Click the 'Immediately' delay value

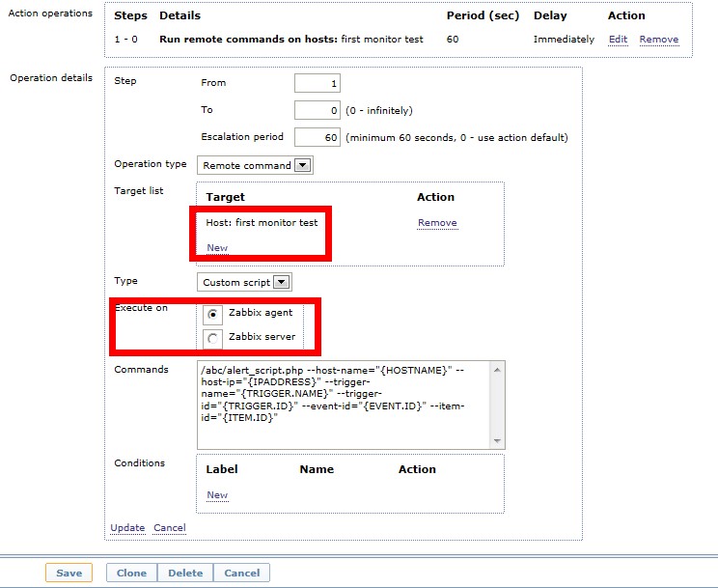[564, 40]
